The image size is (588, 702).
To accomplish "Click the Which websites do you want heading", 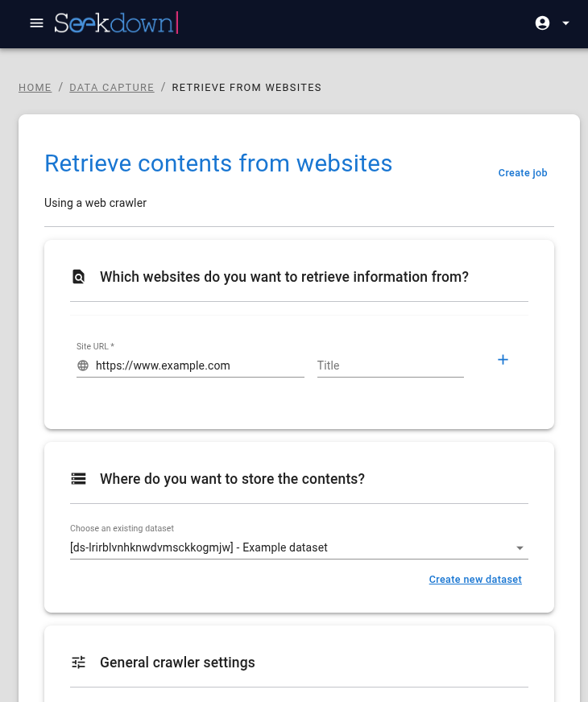I will click(284, 277).
